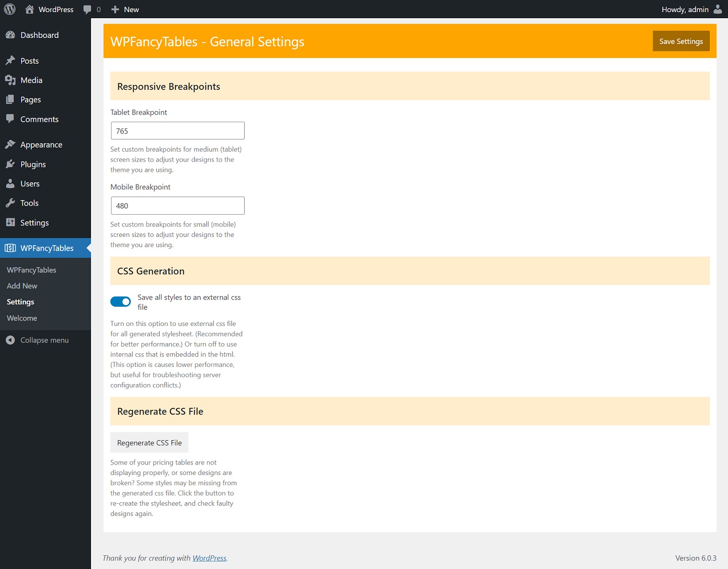728x569 pixels.
Task: Open the Add New submenu item
Action: [22, 286]
